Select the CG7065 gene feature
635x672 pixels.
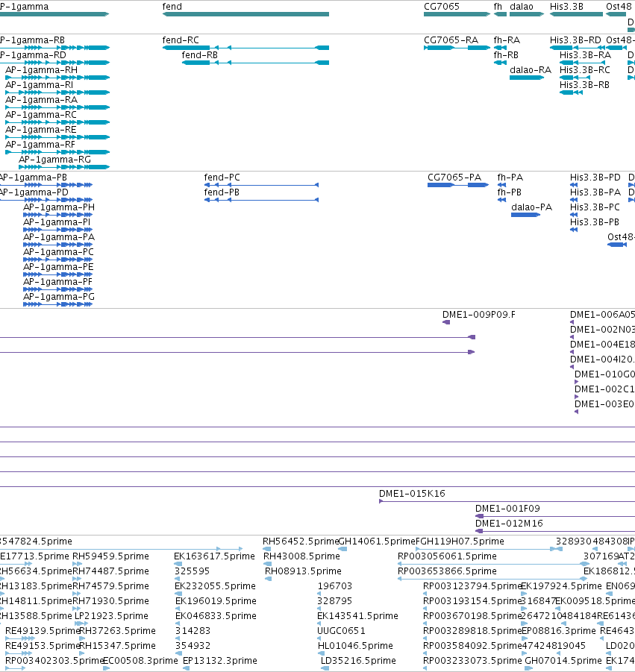coord(457,14)
